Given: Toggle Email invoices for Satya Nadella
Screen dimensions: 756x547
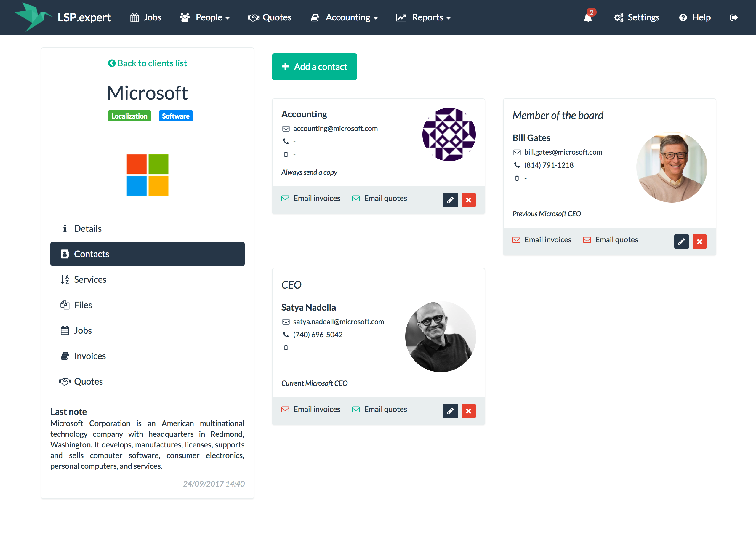Looking at the screenshot, I should tap(311, 409).
